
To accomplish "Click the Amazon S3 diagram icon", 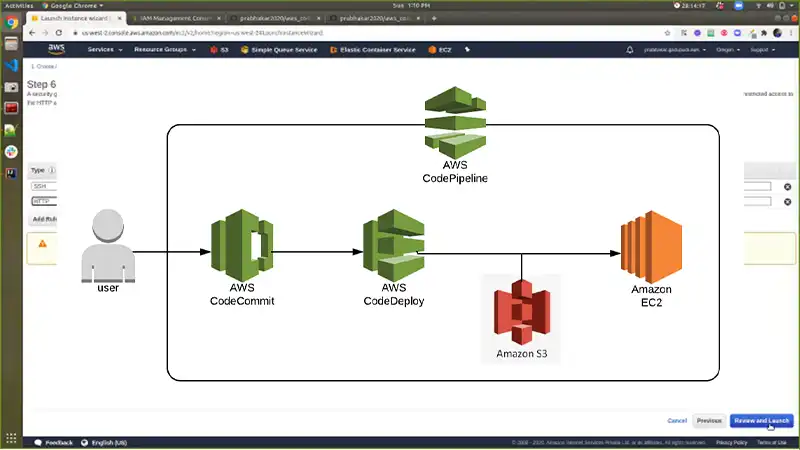I will point(522,312).
